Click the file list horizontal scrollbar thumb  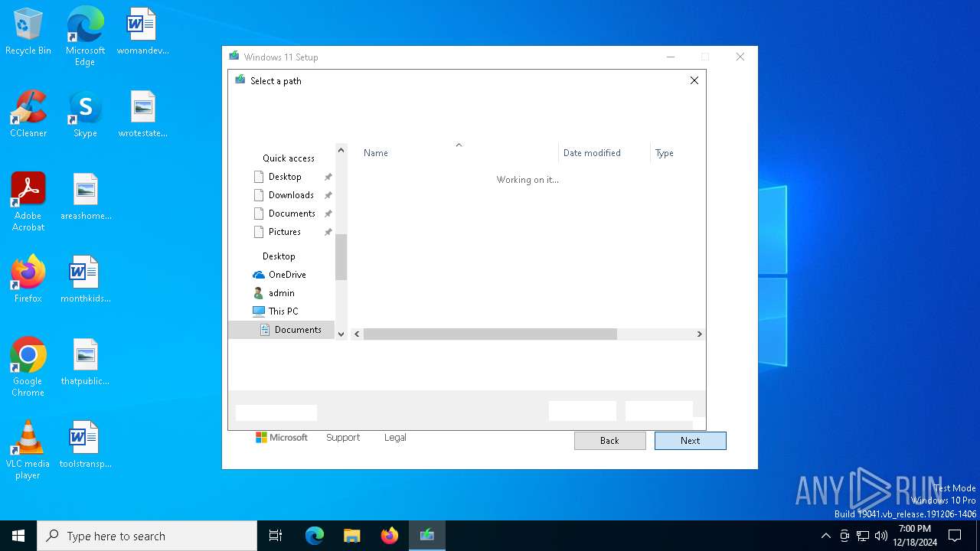coord(490,334)
